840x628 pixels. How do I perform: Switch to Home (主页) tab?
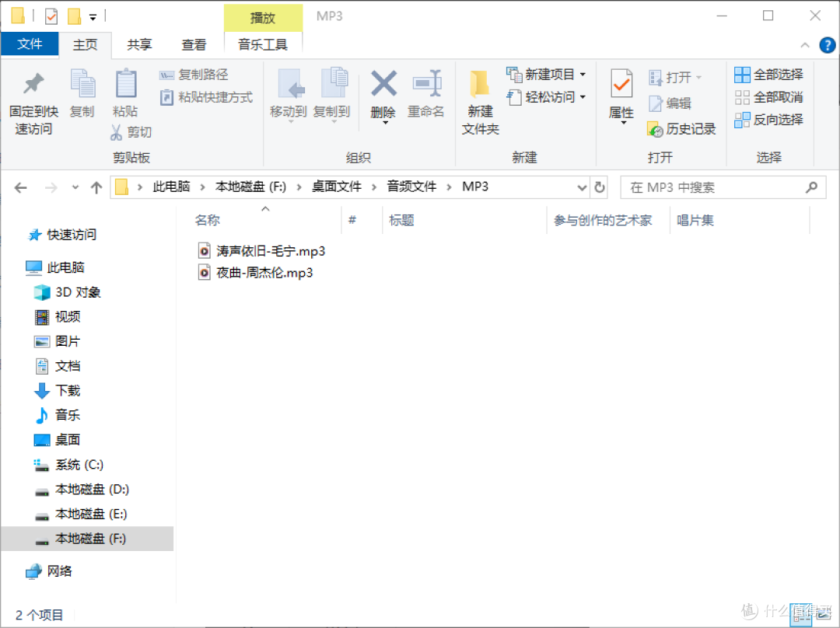tap(86, 44)
